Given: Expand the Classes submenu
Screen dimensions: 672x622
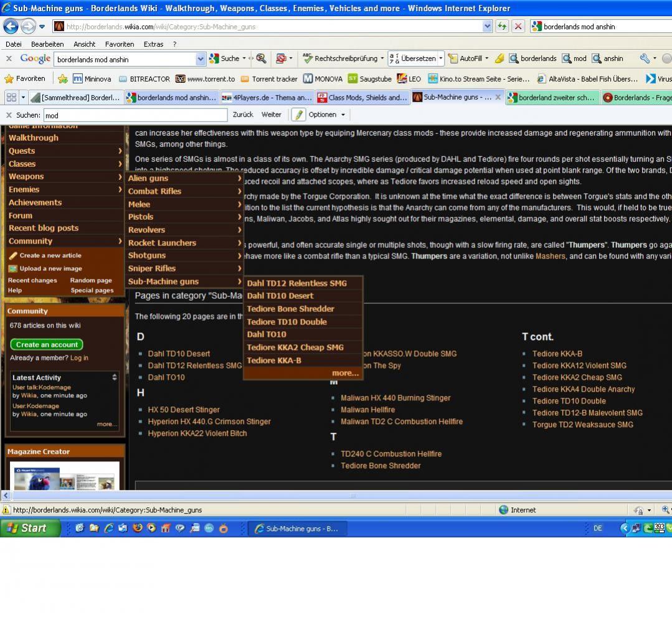Looking at the screenshot, I should [65, 164].
